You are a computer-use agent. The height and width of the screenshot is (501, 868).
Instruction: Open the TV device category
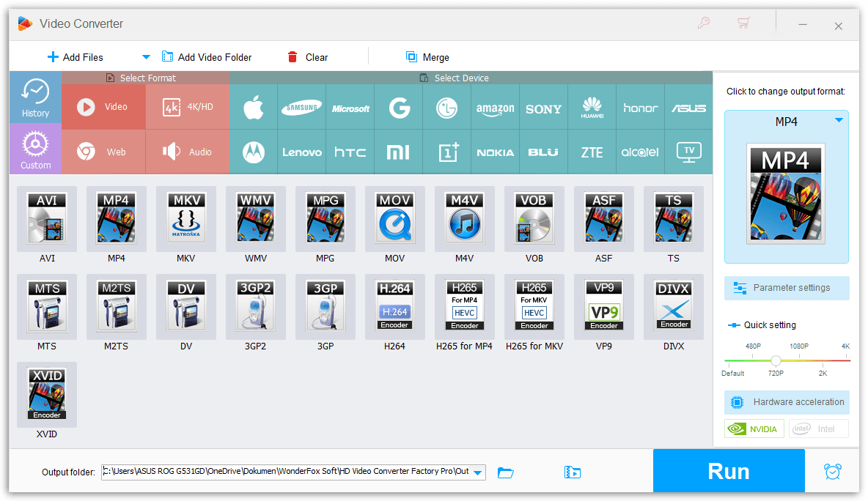[x=688, y=152]
